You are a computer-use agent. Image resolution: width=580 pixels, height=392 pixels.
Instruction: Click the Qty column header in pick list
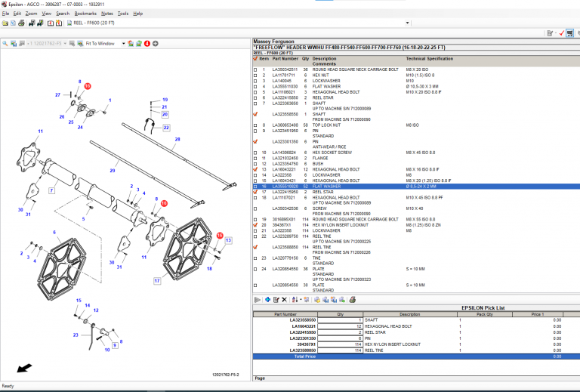(339, 314)
